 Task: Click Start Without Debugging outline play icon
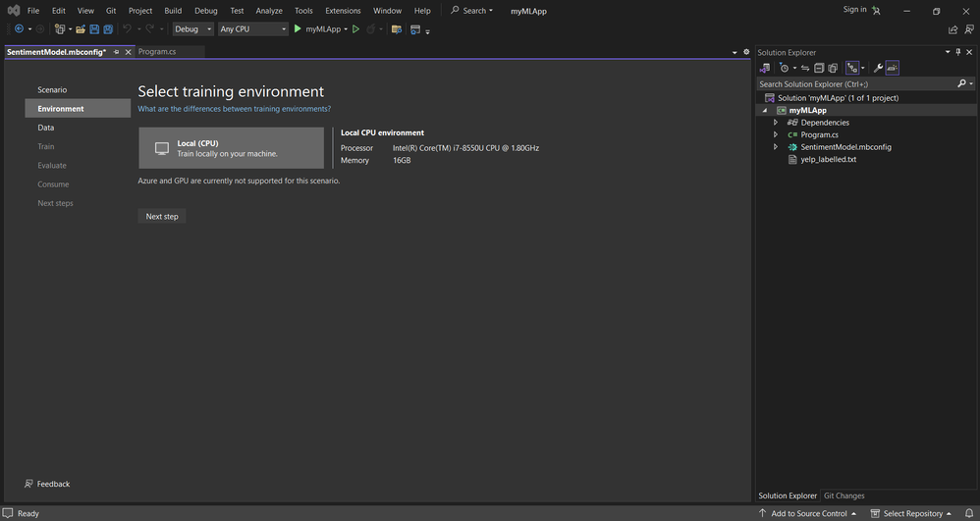pos(355,28)
